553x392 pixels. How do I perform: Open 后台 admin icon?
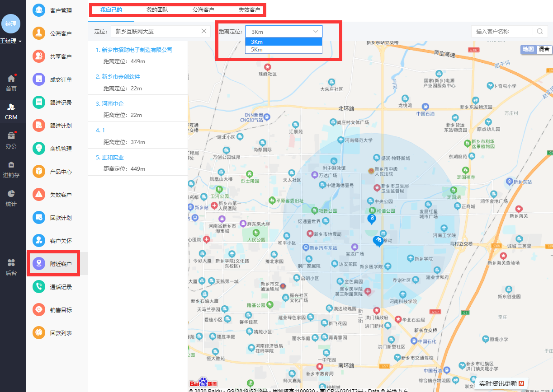click(x=11, y=262)
